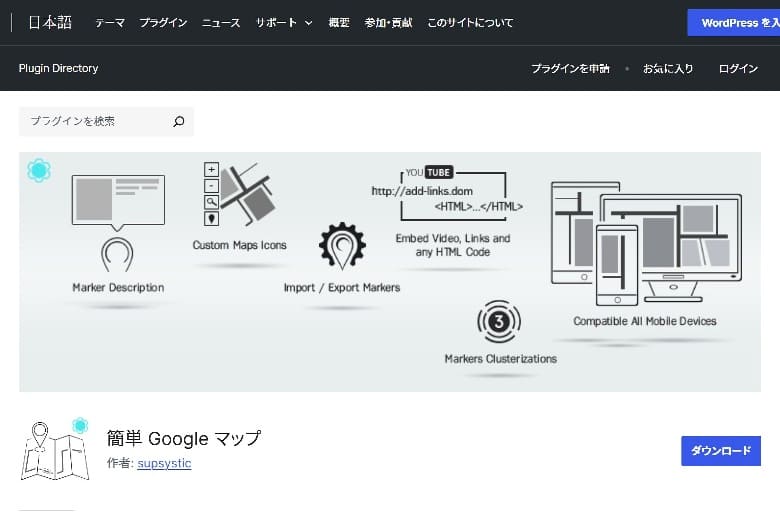This screenshot has height=520, width=780.
Task: Open the Plugin Directory link
Action: coord(58,68)
